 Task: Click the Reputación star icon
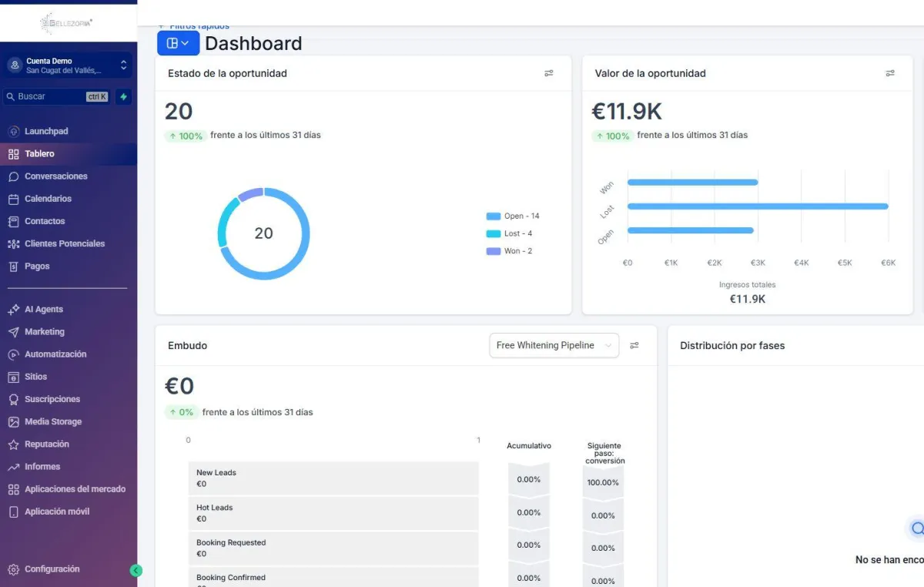[13, 444]
